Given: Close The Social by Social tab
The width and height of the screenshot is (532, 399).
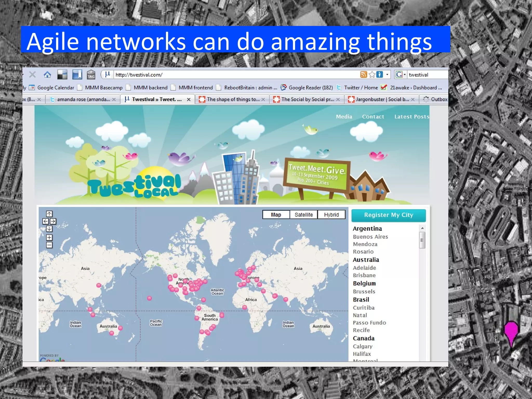Looking at the screenshot, I should point(338,99).
